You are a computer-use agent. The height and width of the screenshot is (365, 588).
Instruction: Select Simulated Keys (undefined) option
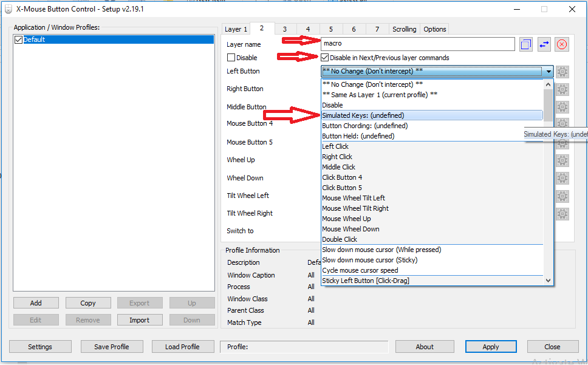click(432, 115)
